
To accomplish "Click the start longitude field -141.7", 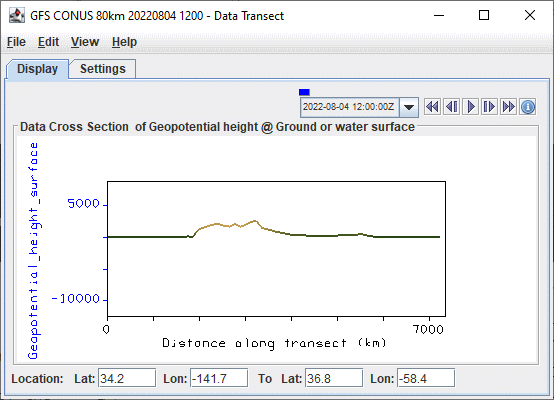I will click(x=219, y=378).
